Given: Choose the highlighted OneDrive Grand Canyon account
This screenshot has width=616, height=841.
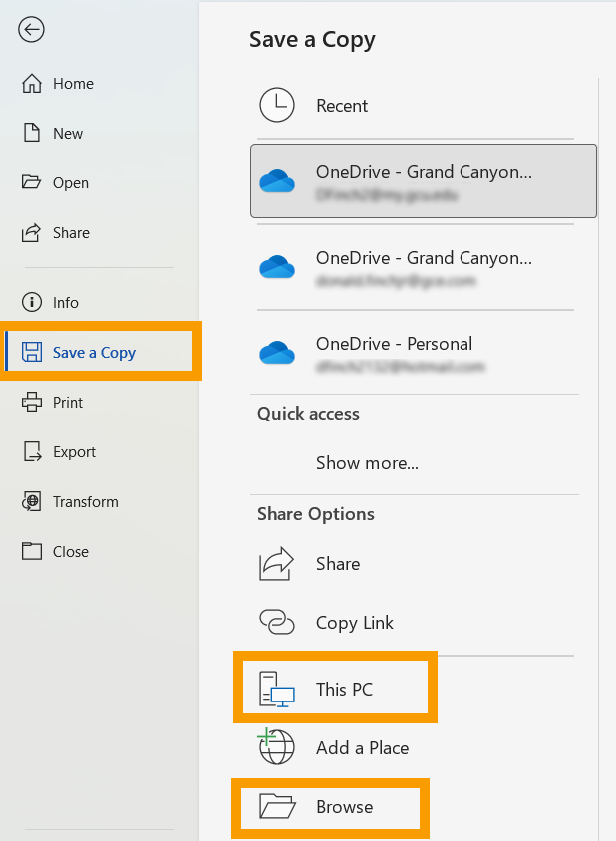Looking at the screenshot, I should point(423,181).
